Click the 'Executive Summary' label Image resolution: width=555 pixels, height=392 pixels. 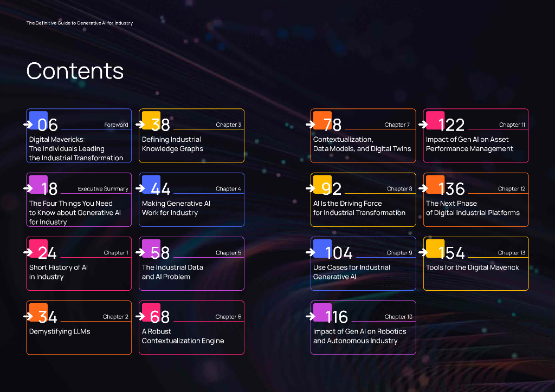click(103, 189)
